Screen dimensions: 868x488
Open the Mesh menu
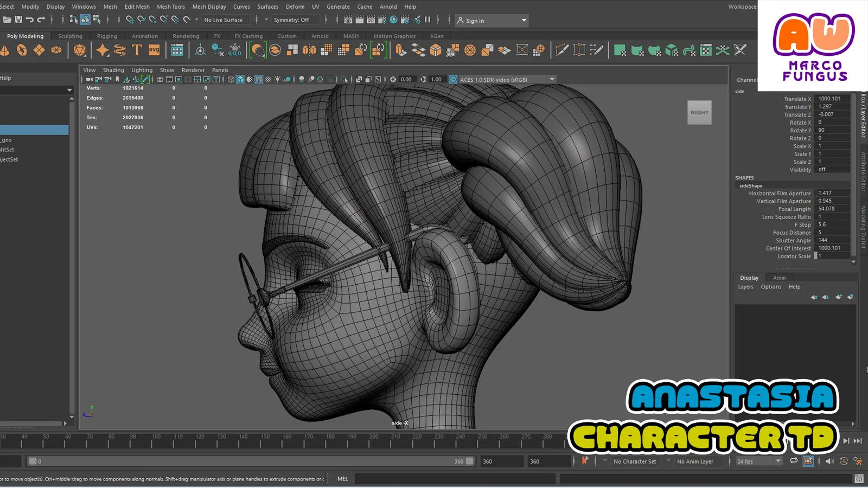click(110, 7)
